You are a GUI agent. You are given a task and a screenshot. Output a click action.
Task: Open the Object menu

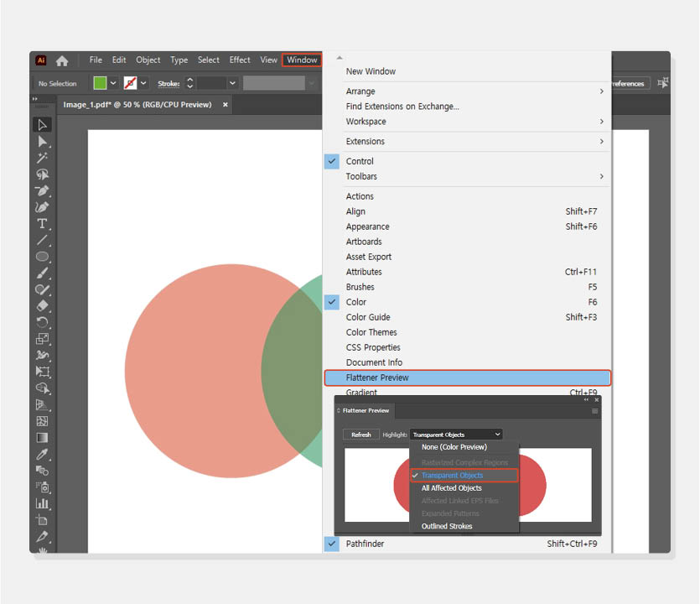coord(148,60)
